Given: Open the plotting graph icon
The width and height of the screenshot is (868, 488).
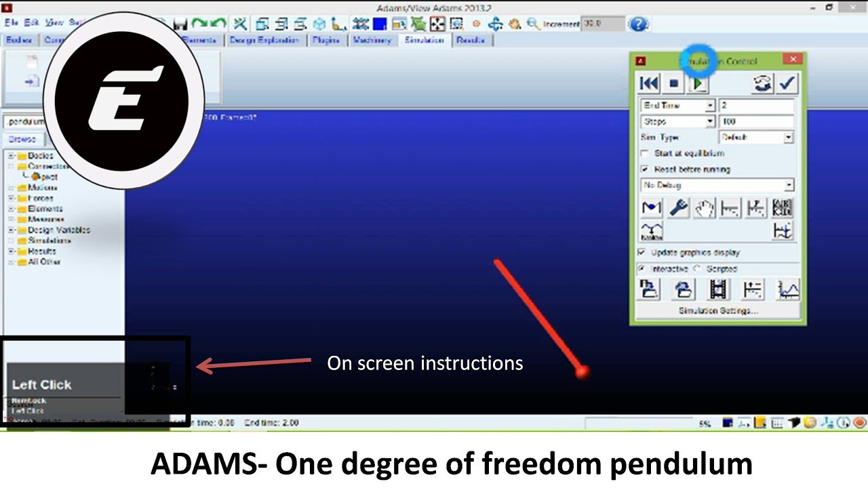Looking at the screenshot, I should tap(787, 289).
